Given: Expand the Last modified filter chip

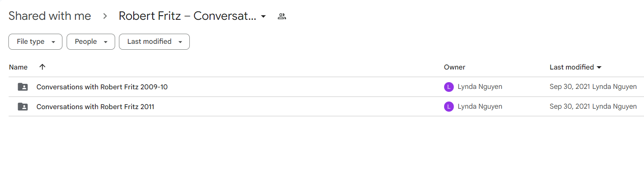Looking at the screenshot, I should (154, 42).
